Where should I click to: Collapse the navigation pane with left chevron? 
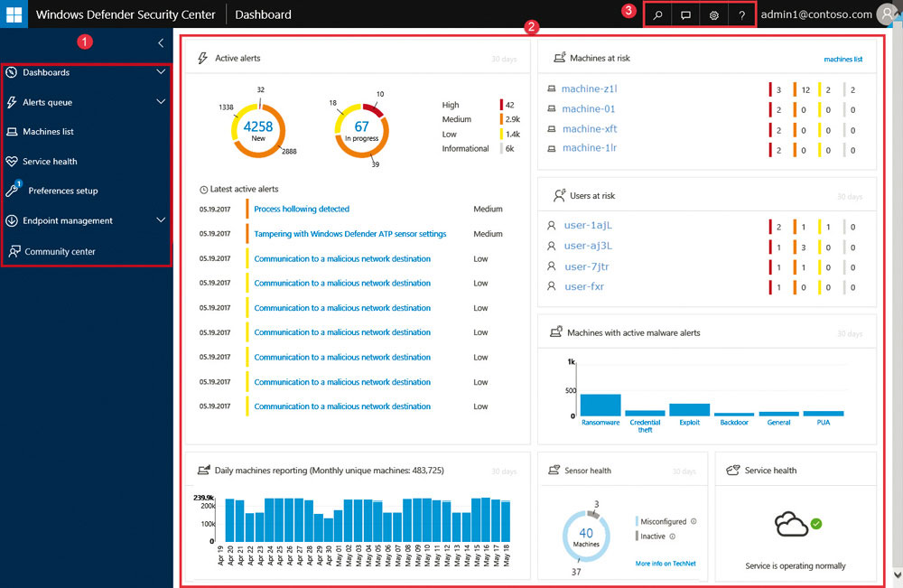[x=161, y=42]
